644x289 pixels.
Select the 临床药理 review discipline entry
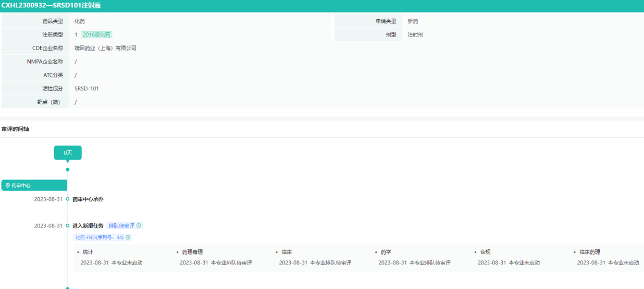(589, 252)
